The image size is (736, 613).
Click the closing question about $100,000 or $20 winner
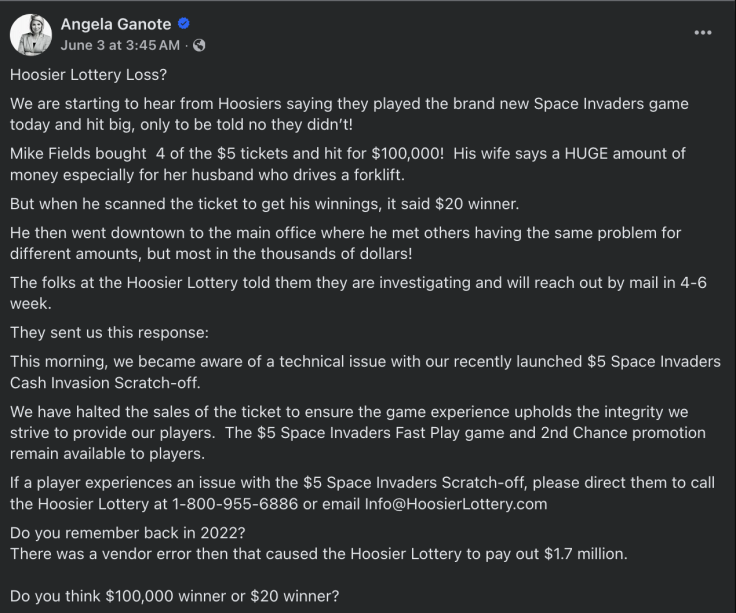174,596
